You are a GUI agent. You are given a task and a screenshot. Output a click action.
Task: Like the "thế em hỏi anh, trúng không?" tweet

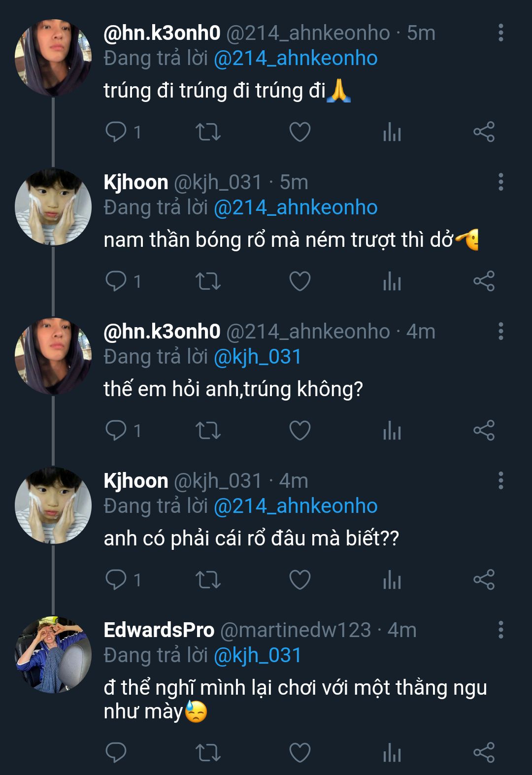299,431
